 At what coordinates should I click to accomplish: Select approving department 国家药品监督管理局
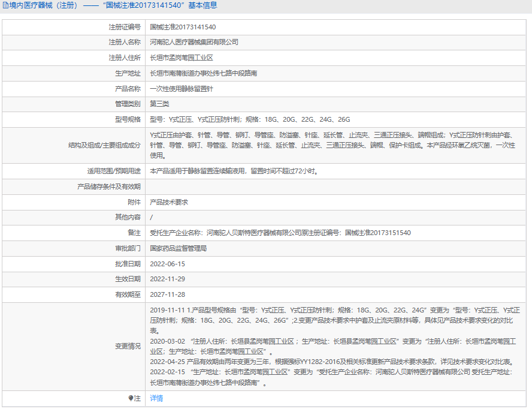[178, 248]
